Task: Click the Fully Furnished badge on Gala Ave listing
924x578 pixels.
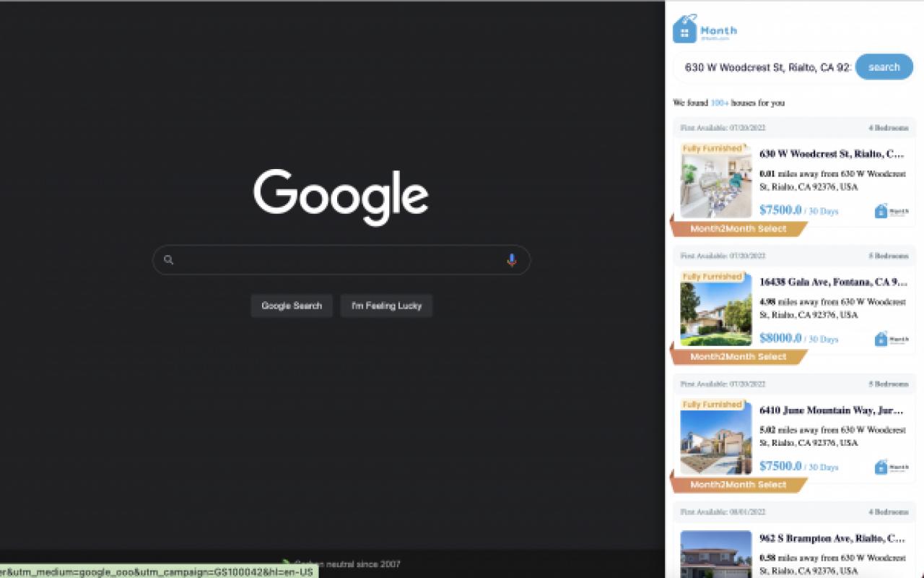Action: [x=712, y=277]
